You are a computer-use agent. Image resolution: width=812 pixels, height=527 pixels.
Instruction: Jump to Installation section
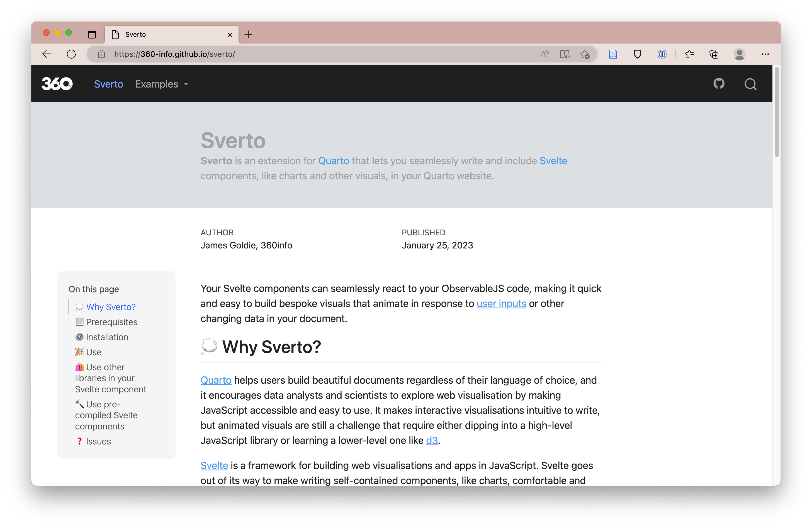coord(102,337)
